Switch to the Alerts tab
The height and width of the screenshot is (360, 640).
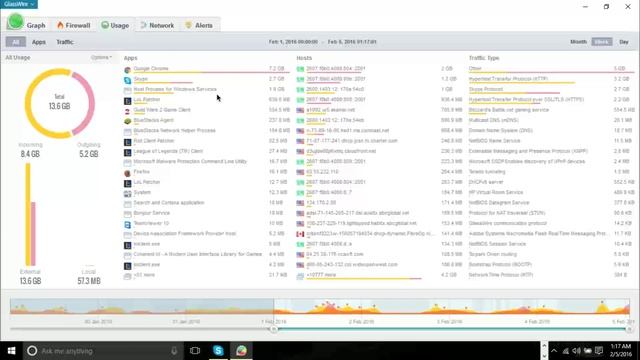(199, 25)
